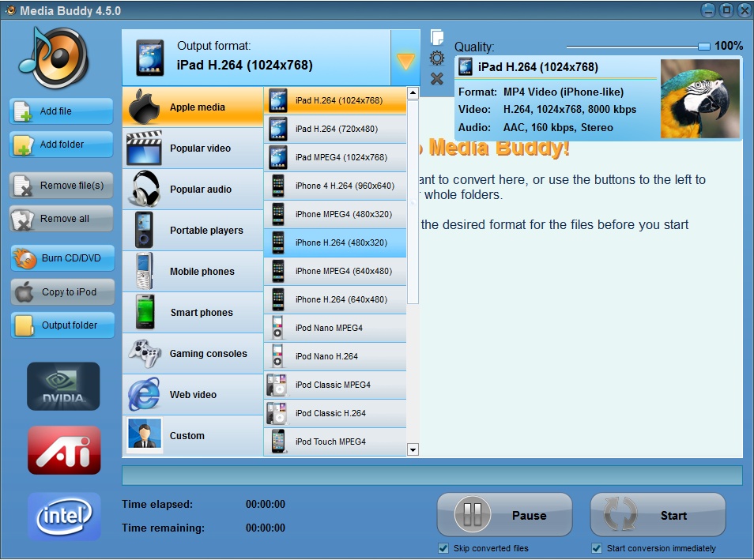
Task: Click the headphones icon of Popular audio
Action: pyautogui.click(x=144, y=189)
